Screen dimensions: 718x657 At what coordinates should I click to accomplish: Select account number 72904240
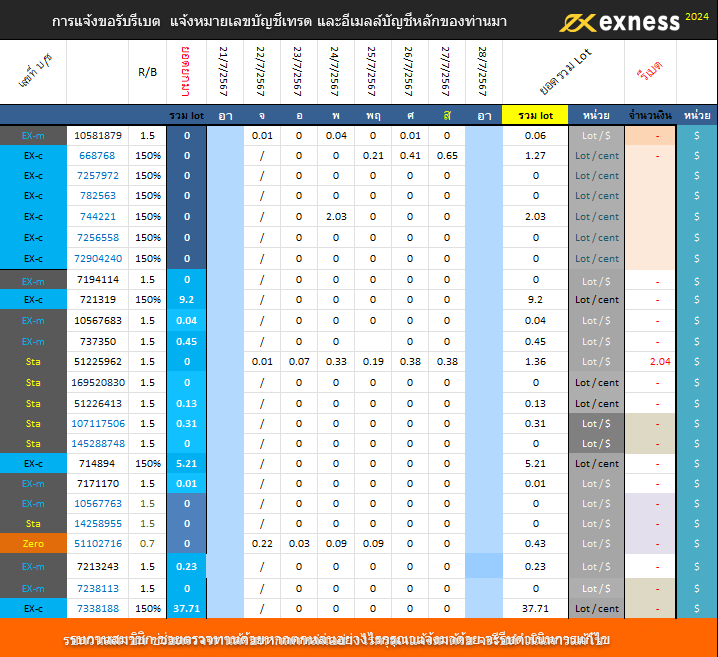tap(98, 259)
